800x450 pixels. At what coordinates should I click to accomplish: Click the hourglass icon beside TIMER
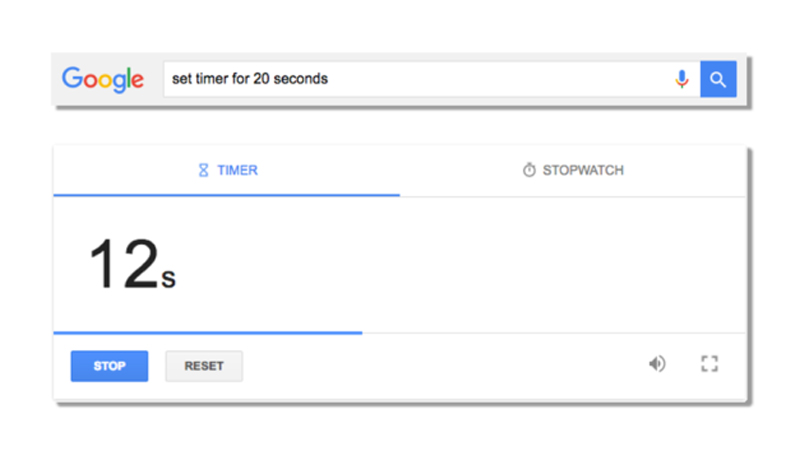click(x=203, y=170)
